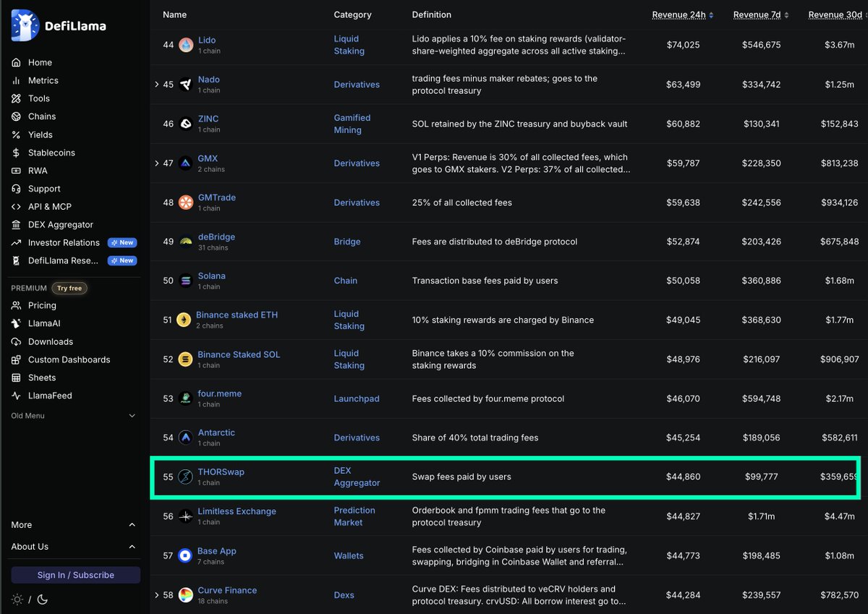The height and width of the screenshot is (614, 868).
Task: Click the Nado protocol icon
Action: tap(186, 85)
